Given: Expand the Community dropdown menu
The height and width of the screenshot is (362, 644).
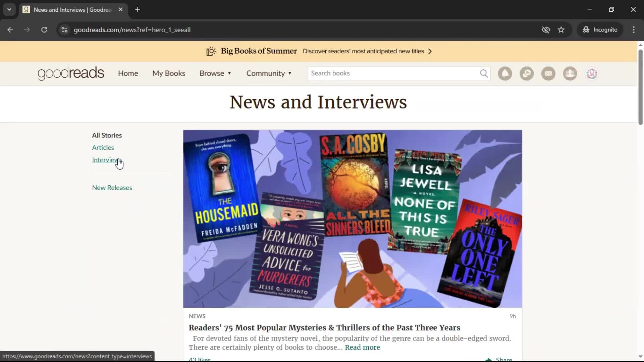Looking at the screenshot, I should pos(269,73).
